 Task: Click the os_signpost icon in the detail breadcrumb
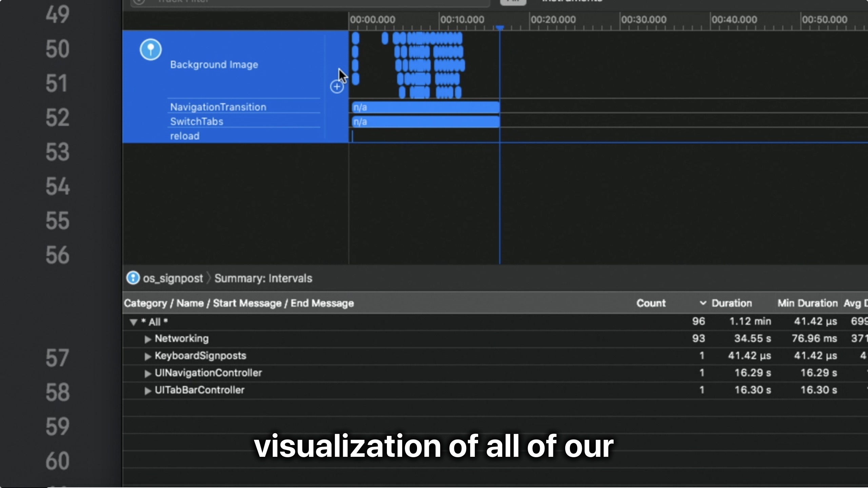point(133,278)
